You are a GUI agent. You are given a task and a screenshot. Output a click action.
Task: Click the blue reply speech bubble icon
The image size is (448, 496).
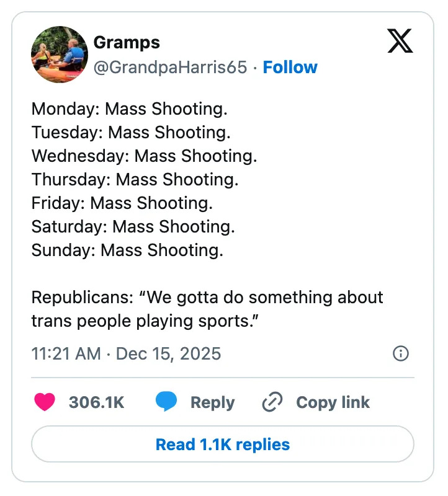point(166,402)
